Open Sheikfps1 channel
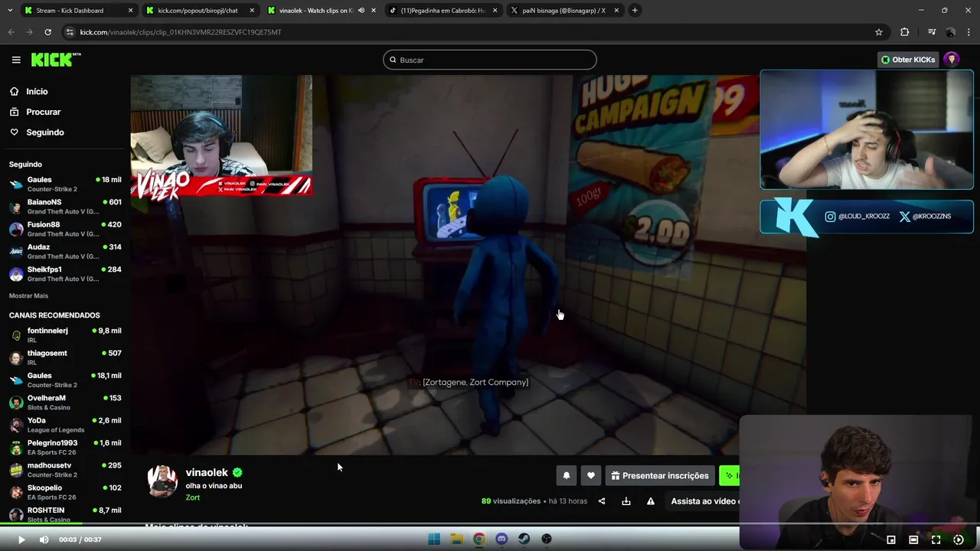Viewport: 980px width, 551px height. click(x=65, y=274)
